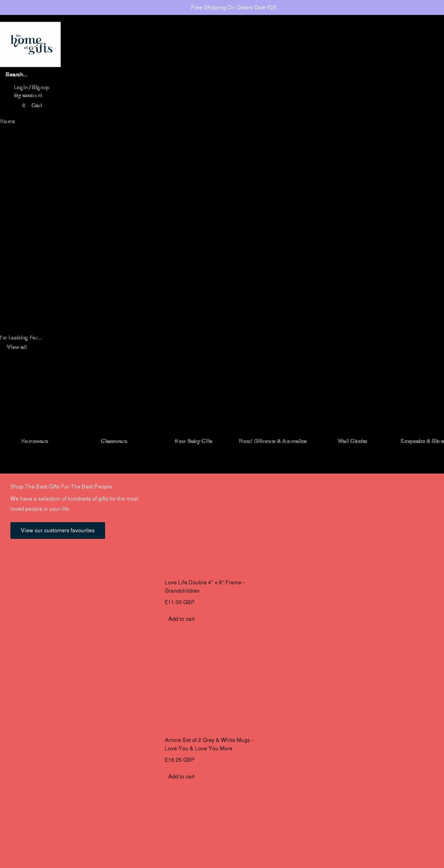
Task: Browse the New Baby Gifts category
Action: click(x=193, y=441)
